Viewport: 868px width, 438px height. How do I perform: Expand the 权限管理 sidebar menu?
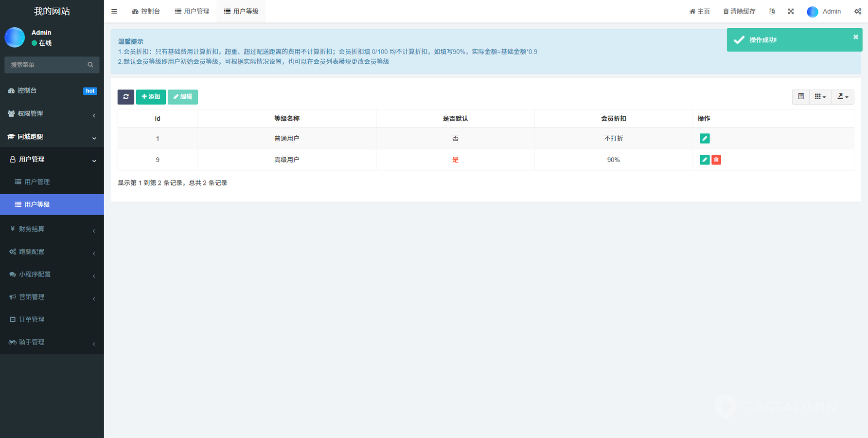coord(52,114)
